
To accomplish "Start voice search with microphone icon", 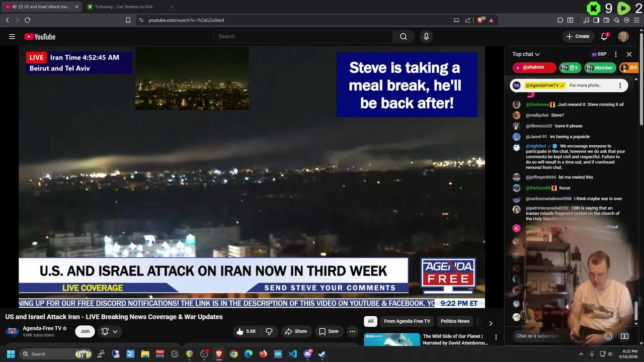I will [426, 36].
